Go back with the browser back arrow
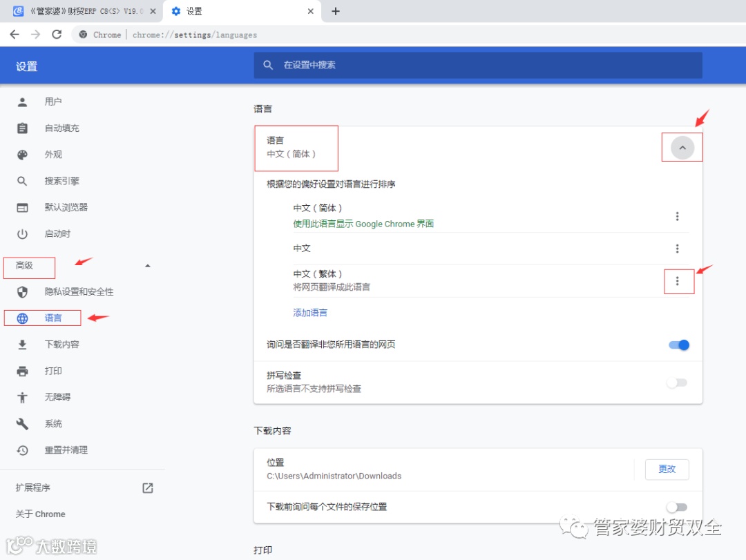746x560 pixels. pos(15,35)
